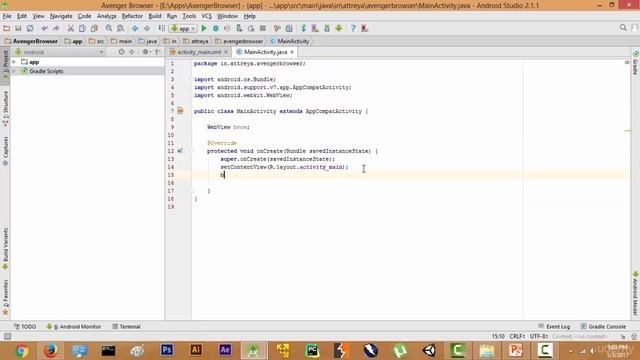Viewport: 640px width, 360px height.
Task: Click the src breadcrumb folder
Action: tap(96, 41)
